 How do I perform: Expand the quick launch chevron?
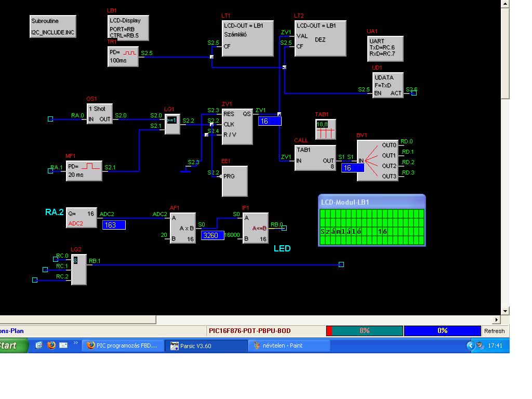(x=76, y=343)
